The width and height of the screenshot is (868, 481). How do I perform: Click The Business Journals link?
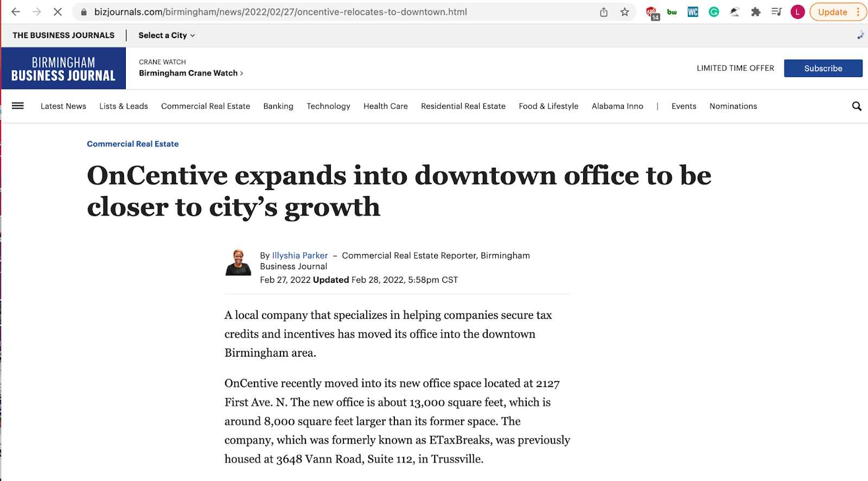(x=63, y=35)
